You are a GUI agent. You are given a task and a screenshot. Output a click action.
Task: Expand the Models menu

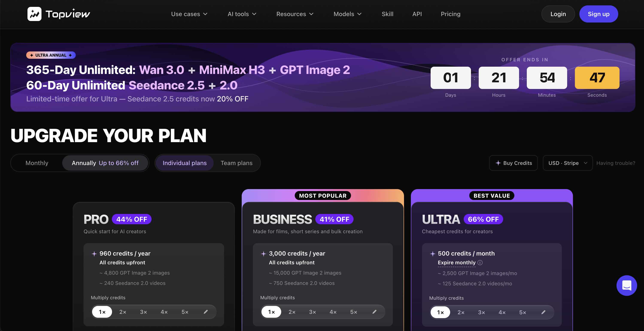(x=348, y=14)
